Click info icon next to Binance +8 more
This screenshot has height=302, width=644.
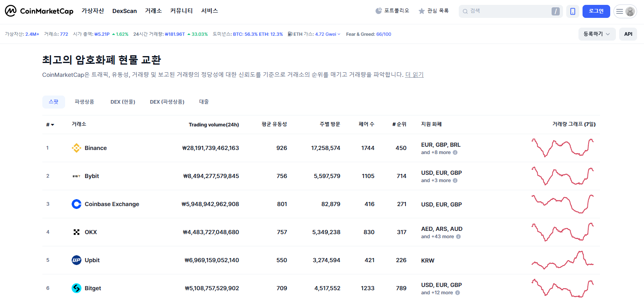455,152
